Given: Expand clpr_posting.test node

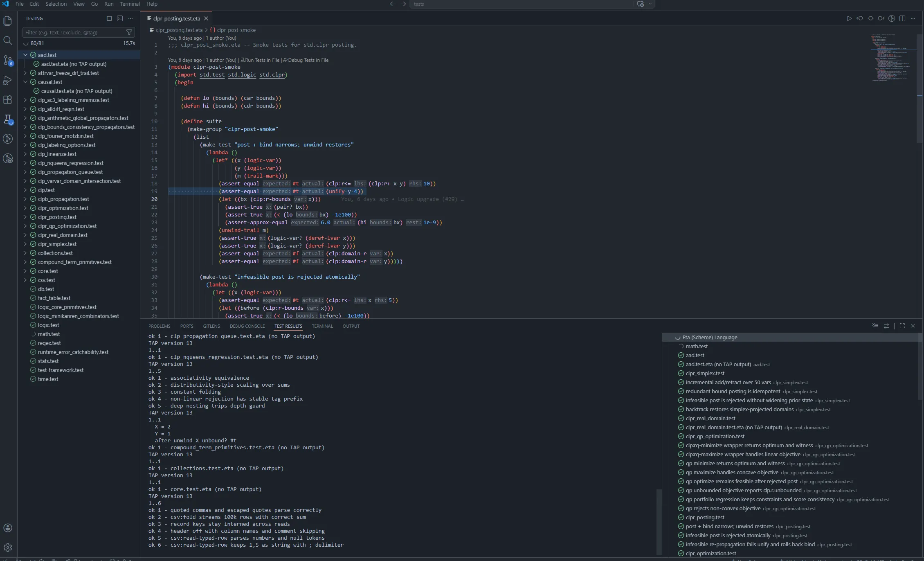Looking at the screenshot, I should (25, 217).
